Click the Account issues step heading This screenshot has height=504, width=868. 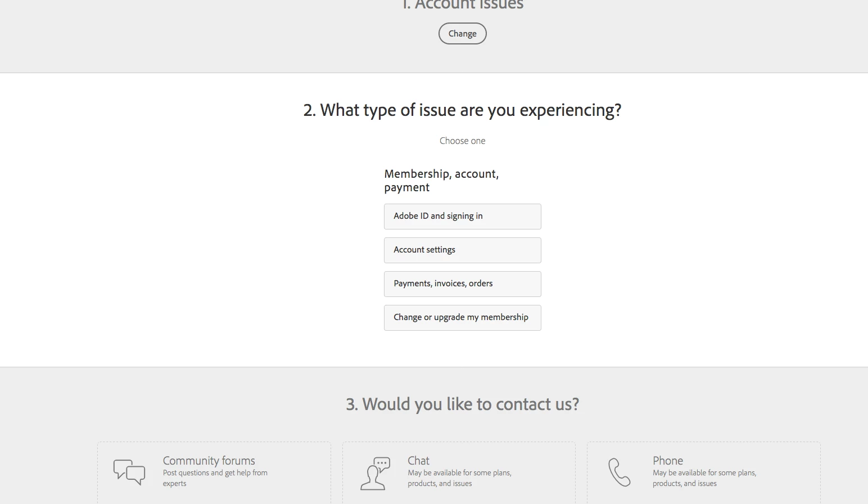point(462,5)
